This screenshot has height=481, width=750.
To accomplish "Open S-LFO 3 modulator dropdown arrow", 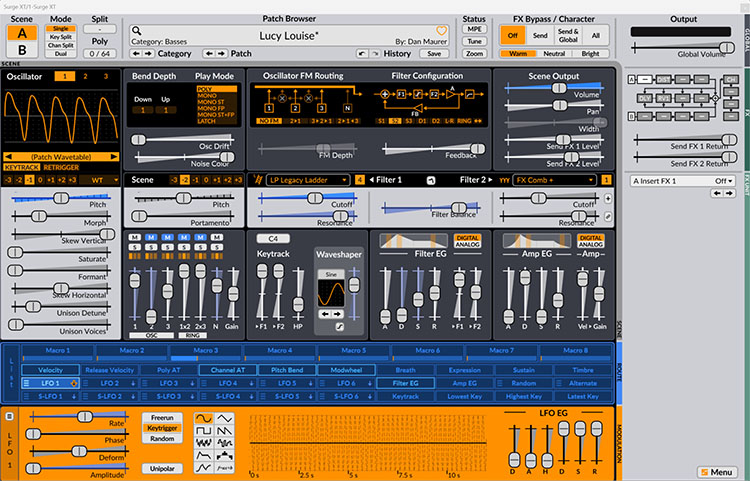I will (x=192, y=396).
